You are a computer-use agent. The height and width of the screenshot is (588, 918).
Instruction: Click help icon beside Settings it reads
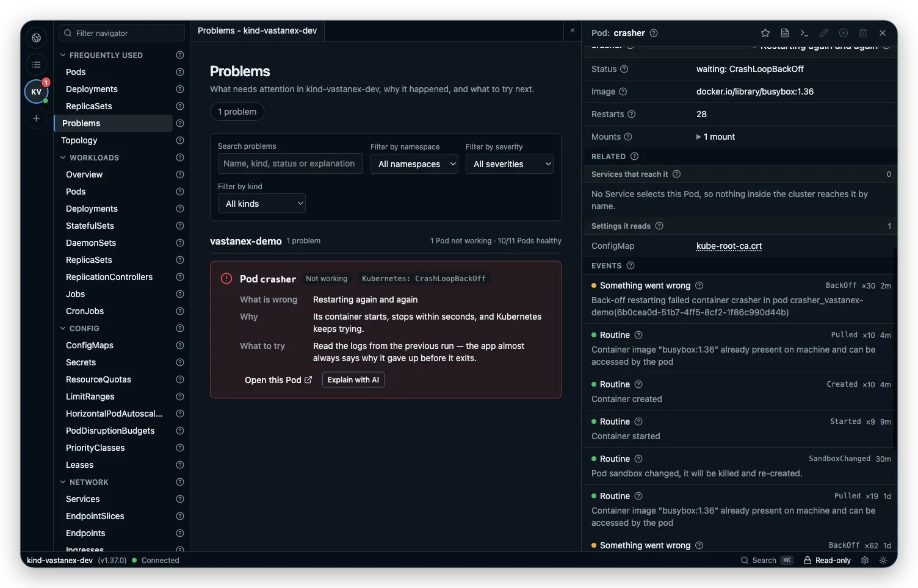point(659,226)
